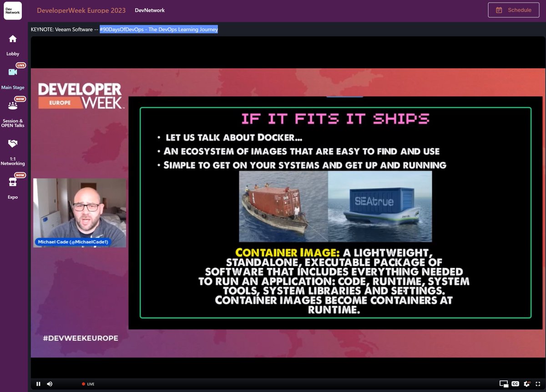Click the Expo label
The width and height of the screenshot is (546, 392).
click(x=13, y=197)
